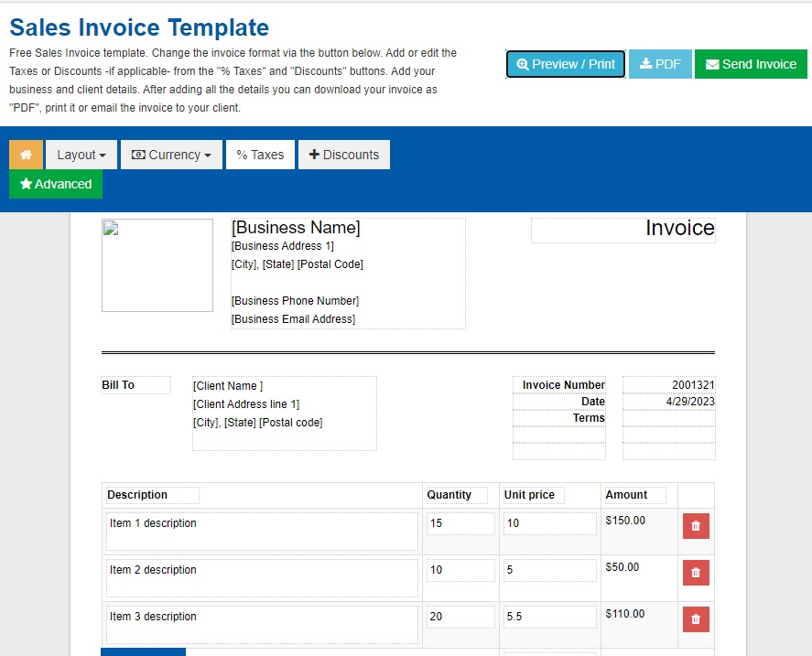This screenshot has height=656, width=812.
Task: Open the Discounts settings
Action: pos(344,155)
